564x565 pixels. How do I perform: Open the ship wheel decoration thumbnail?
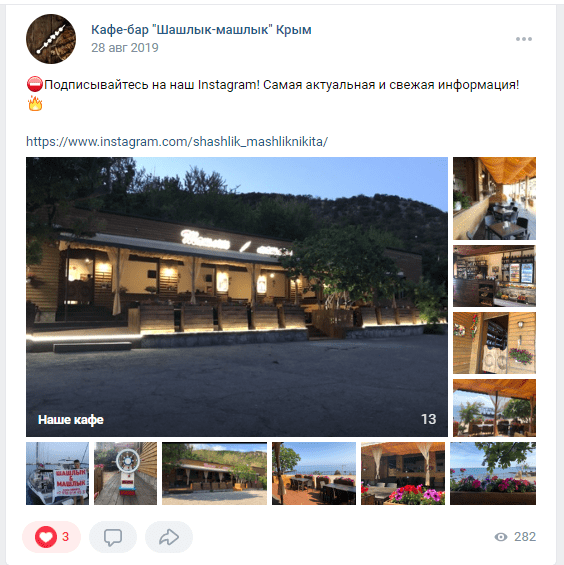(125, 473)
